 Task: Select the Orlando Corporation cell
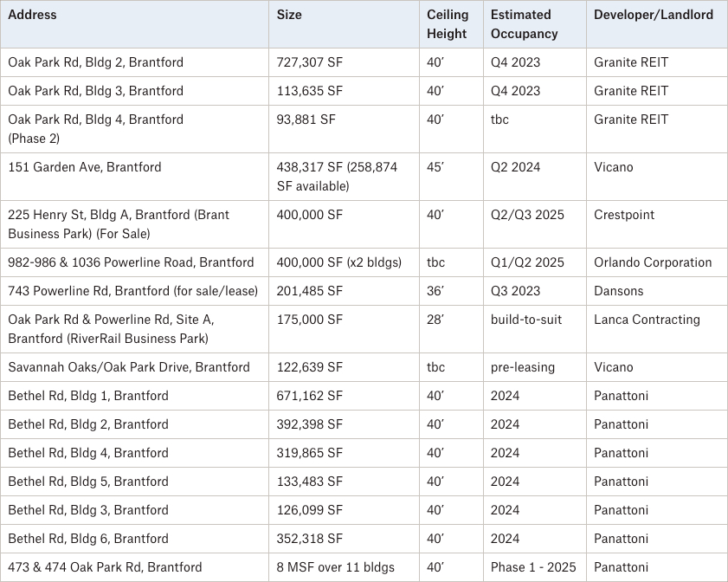click(653, 262)
